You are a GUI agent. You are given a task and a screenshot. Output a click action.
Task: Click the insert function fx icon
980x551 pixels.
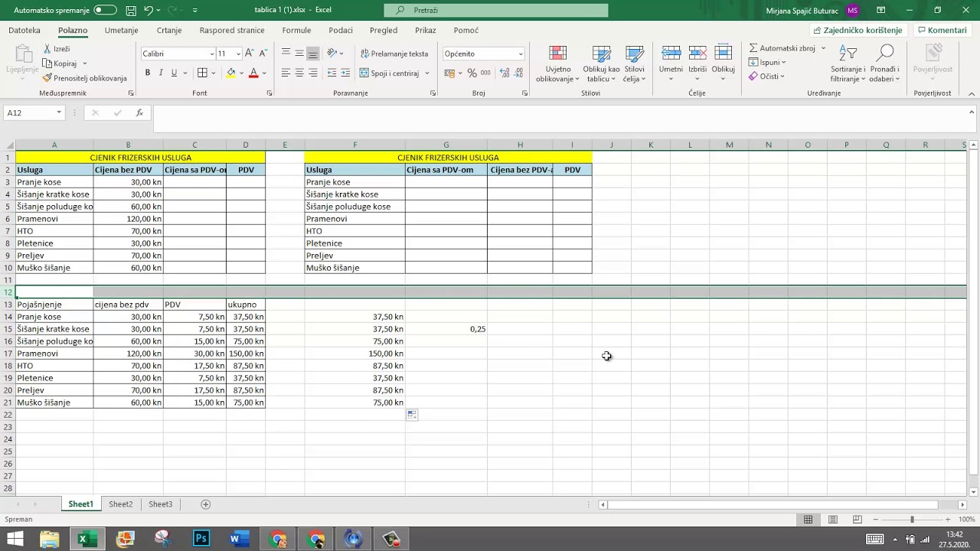click(x=139, y=112)
